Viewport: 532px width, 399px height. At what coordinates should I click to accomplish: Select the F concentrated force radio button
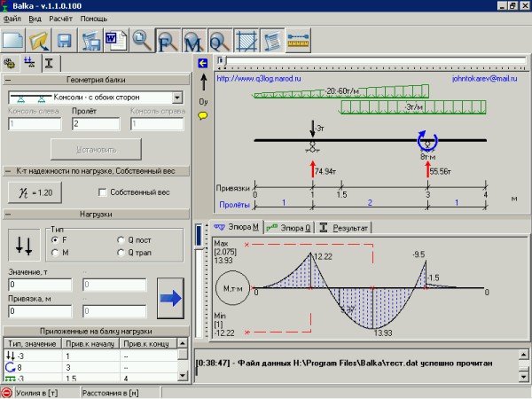pyautogui.click(x=54, y=240)
